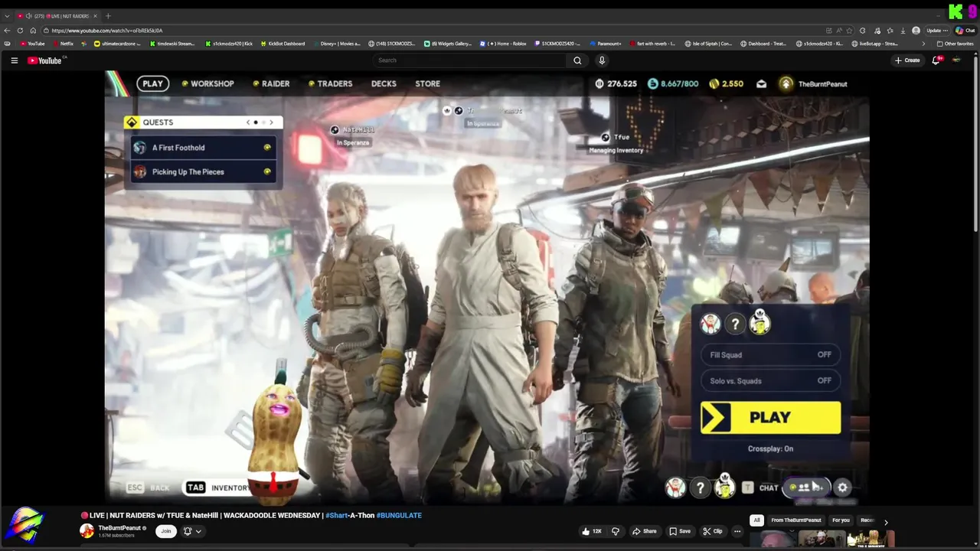Click peanut avatar in play panel

pos(759,324)
